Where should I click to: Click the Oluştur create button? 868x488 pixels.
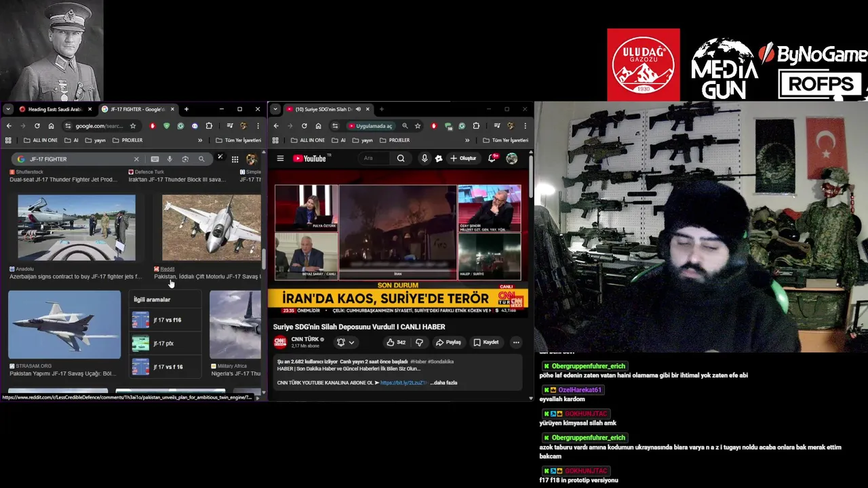point(463,159)
